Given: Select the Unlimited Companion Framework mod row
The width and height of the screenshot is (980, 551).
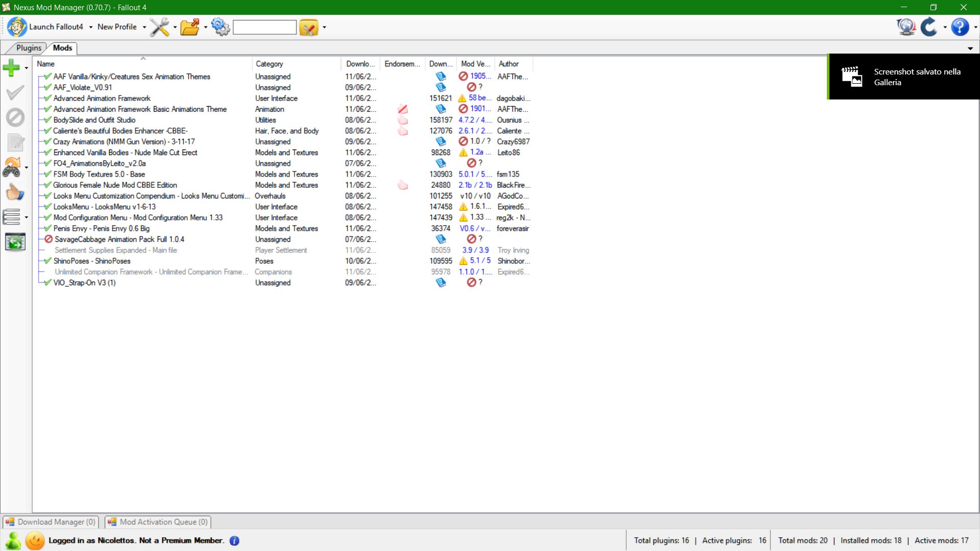Looking at the screenshot, I should pos(283,272).
